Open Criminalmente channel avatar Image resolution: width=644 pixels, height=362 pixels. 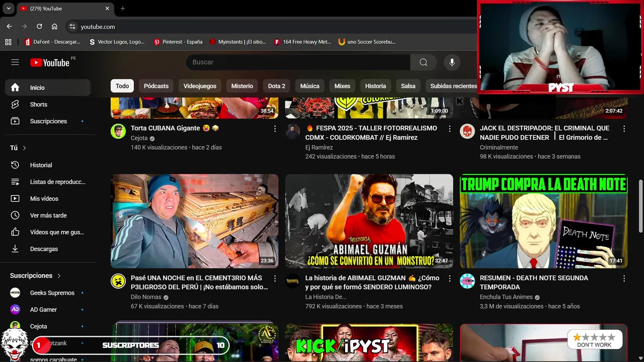tap(467, 131)
